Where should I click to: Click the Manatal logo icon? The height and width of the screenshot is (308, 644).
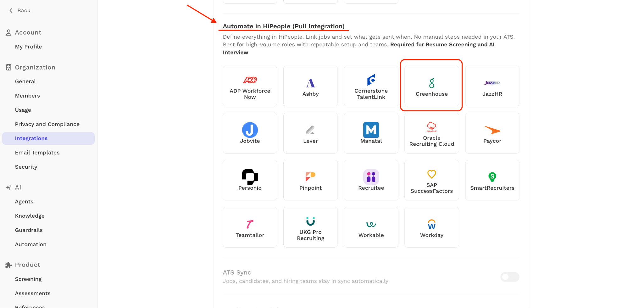[x=371, y=130]
